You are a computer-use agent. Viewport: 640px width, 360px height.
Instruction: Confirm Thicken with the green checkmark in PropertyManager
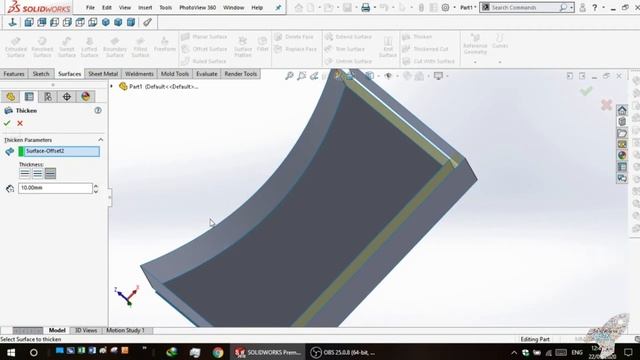pos(7,123)
